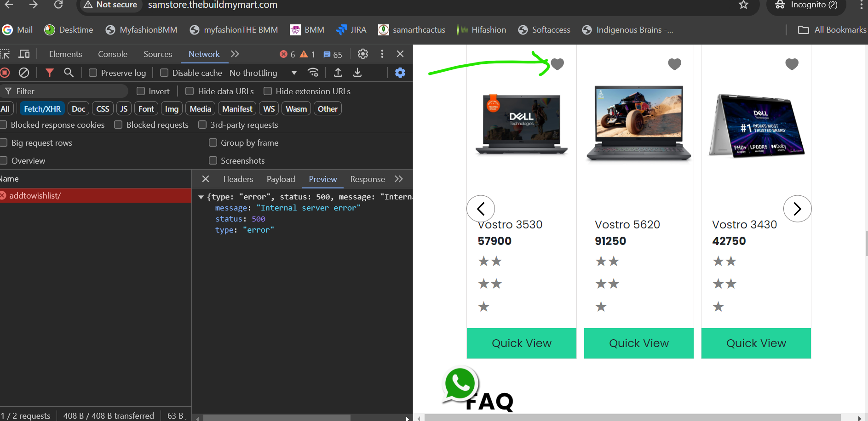The image size is (868, 421).
Task: Open the DevTools three-dot customize menu
Action: [x=382, y=54]
